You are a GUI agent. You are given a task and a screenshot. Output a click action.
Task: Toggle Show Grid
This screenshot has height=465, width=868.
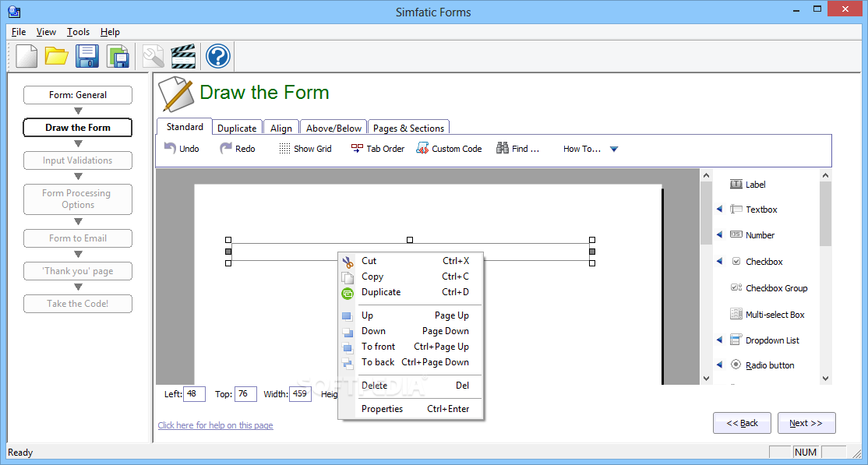pyautogui.click(x=305, y=148)
